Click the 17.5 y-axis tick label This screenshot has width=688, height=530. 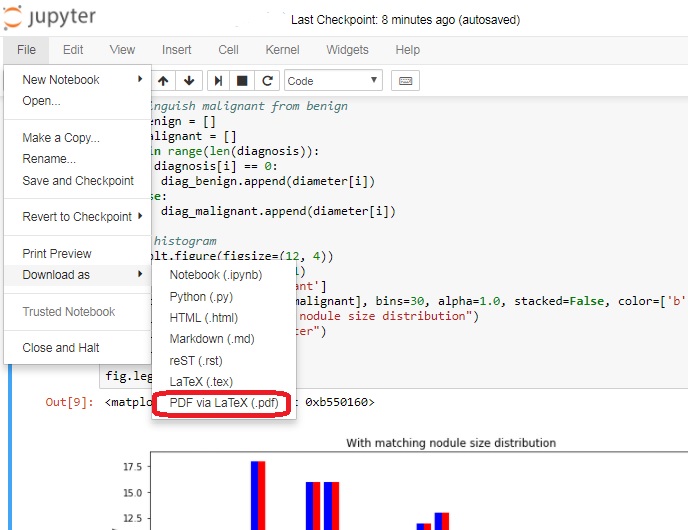(x=133, y=466)
